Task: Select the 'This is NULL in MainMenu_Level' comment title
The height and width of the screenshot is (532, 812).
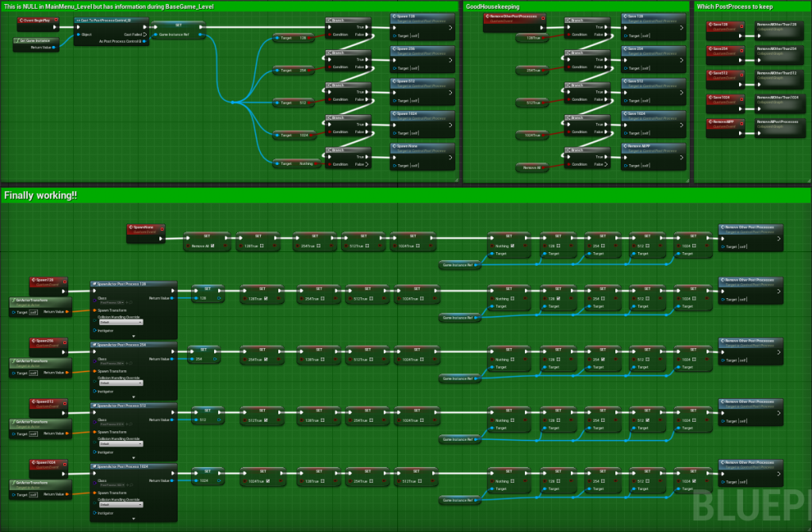Action: tap(109, 6)
